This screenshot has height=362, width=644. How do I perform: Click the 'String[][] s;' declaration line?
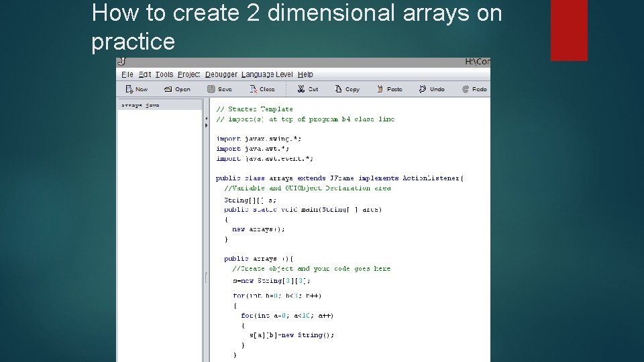(x=250, y=200)
